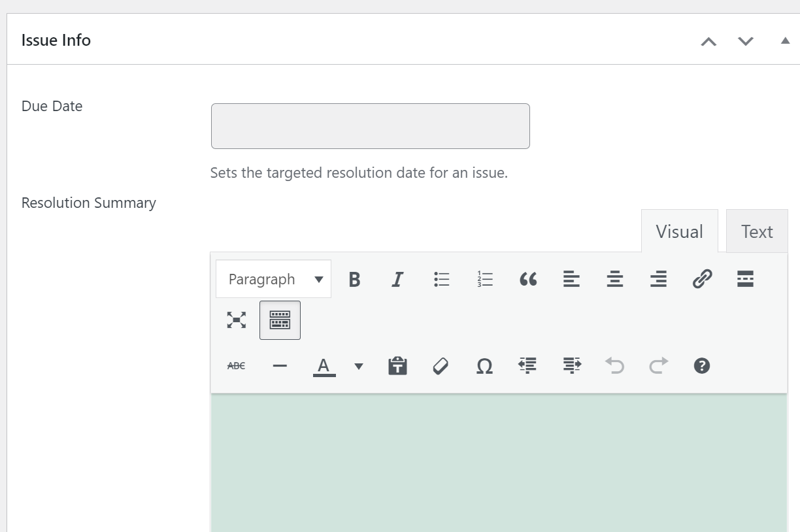Insert Read More tag
The height and width of the screenshot is (532, 800).
(745, 280)
